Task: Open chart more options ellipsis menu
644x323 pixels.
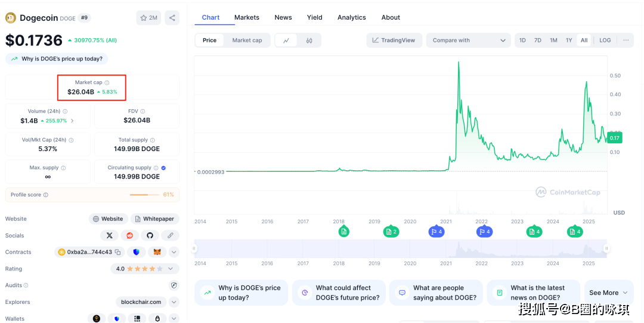Action: (x=626, y=41)
